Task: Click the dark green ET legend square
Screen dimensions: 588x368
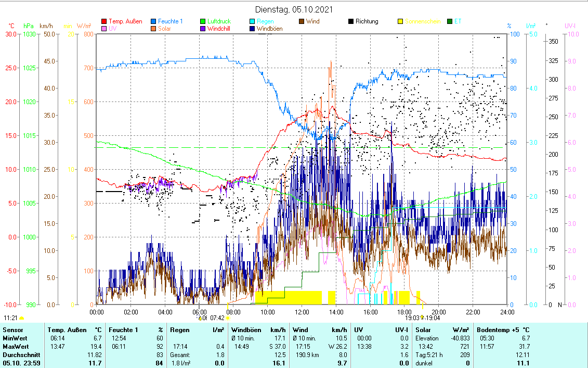Action: point(450,21)
